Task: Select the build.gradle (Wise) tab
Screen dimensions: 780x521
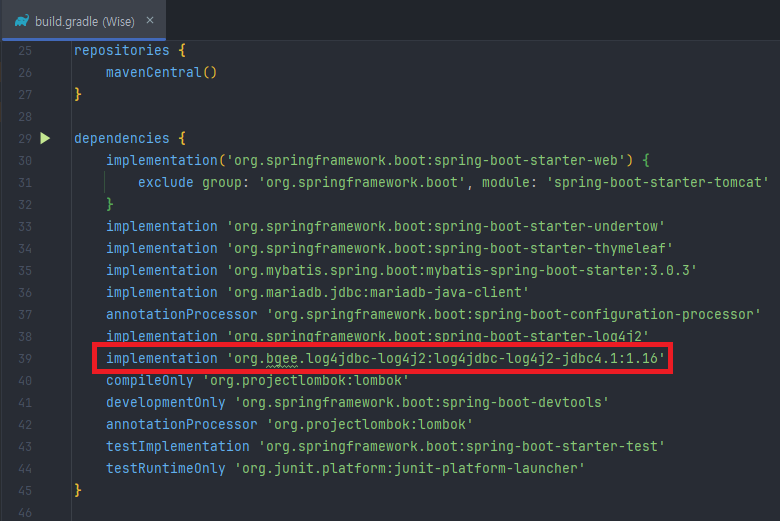Action: pos(84,21)
